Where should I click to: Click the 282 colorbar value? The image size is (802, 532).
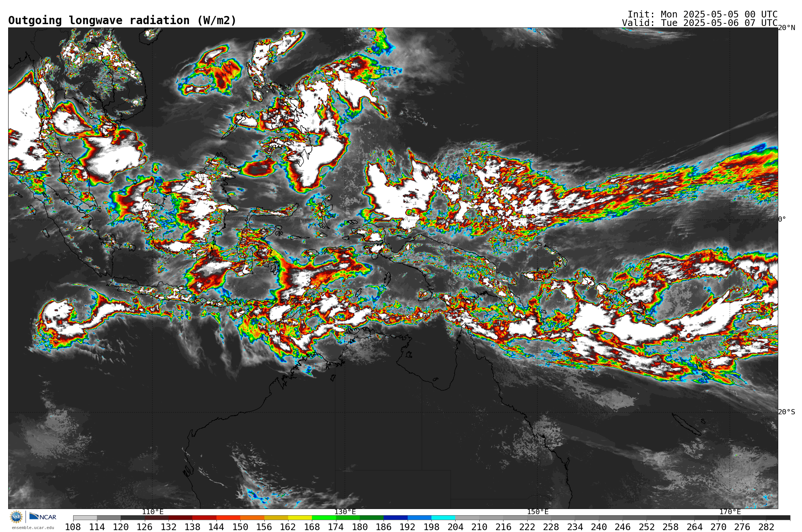click(766, 527)
